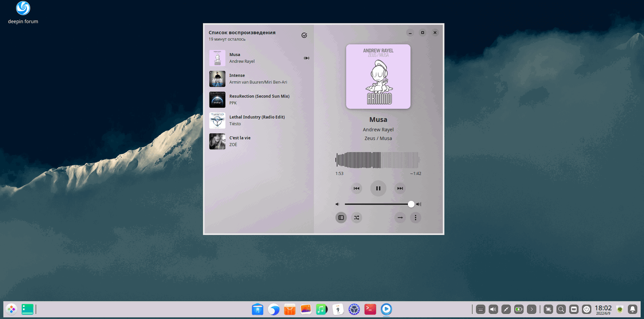Pause the currently playing track

tap(378, 188)
